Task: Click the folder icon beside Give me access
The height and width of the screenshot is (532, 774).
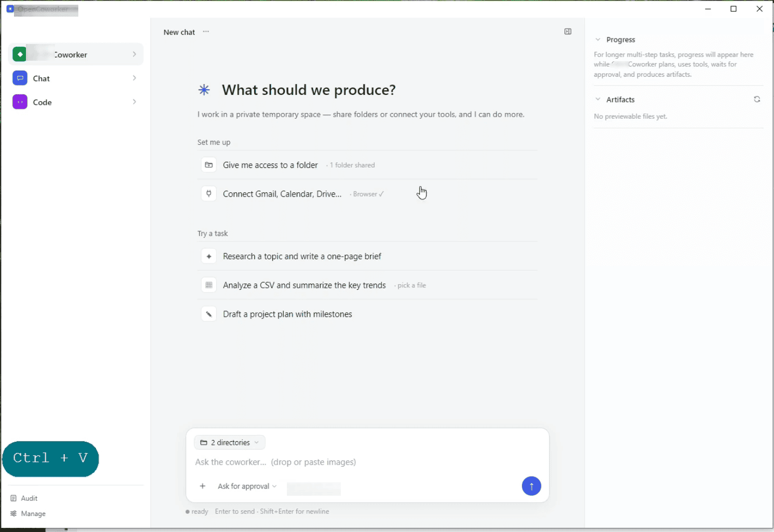Action: click(x=209, y=165)
